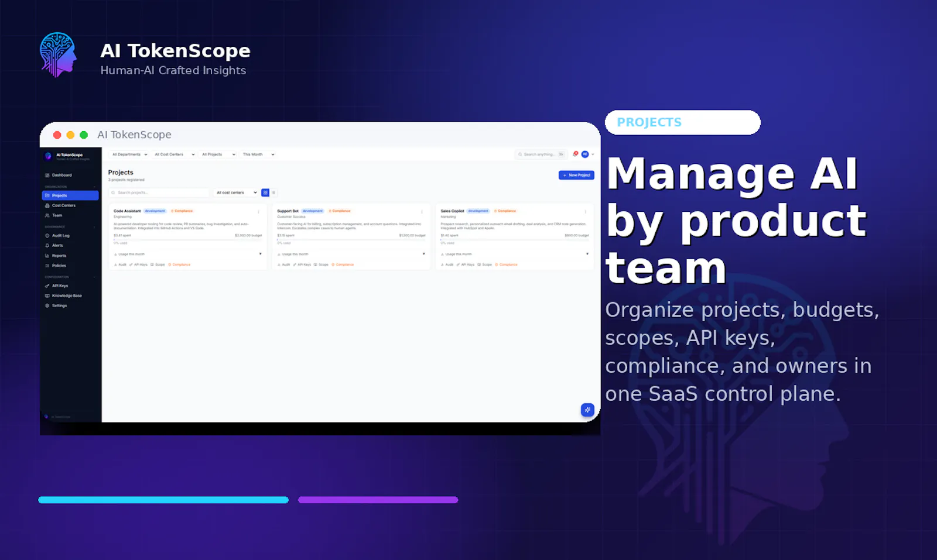The width and height of the screenshot is (937, 560).
Task: Open API Keys link on Support Bot card
Action: point(302,264)
